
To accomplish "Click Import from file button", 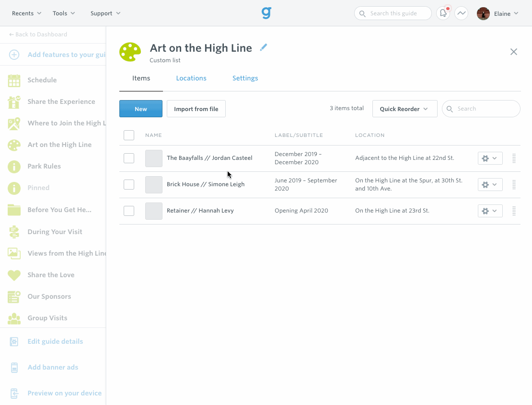I will tap(196, 109).
